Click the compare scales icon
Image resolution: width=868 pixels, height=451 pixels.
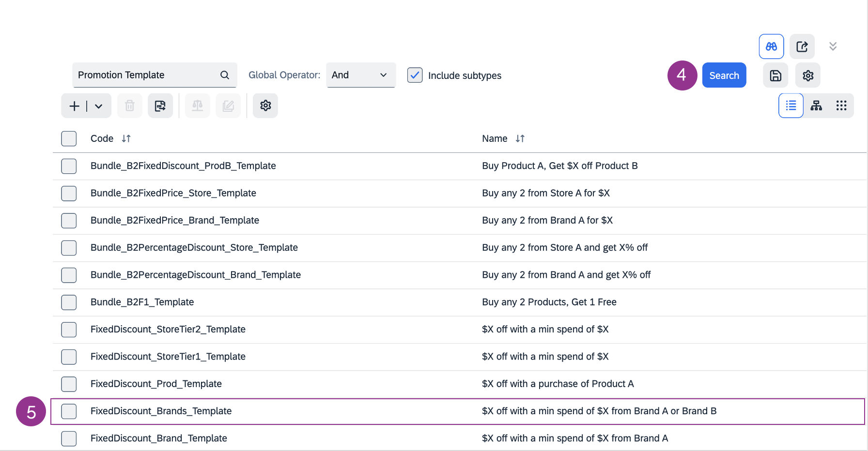point(197,105)
